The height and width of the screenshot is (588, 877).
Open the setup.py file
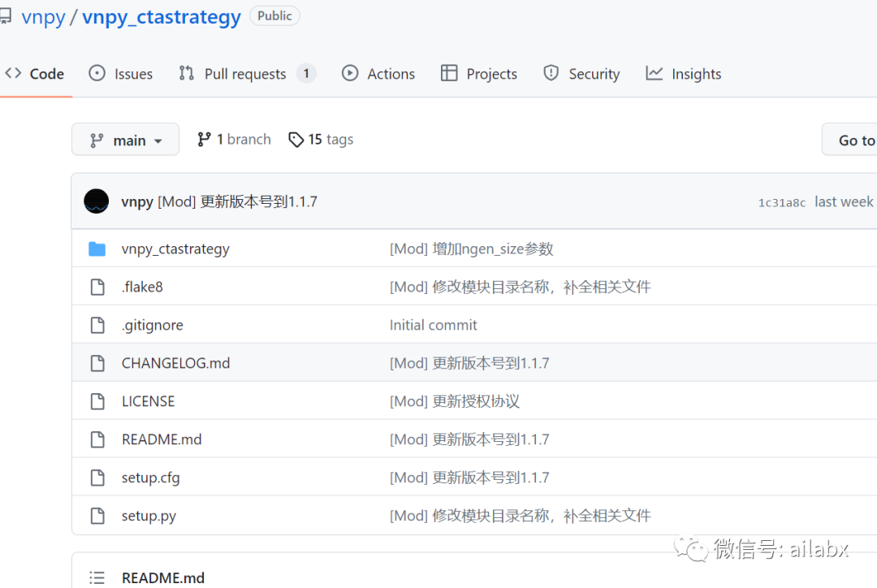click(149, 516)
